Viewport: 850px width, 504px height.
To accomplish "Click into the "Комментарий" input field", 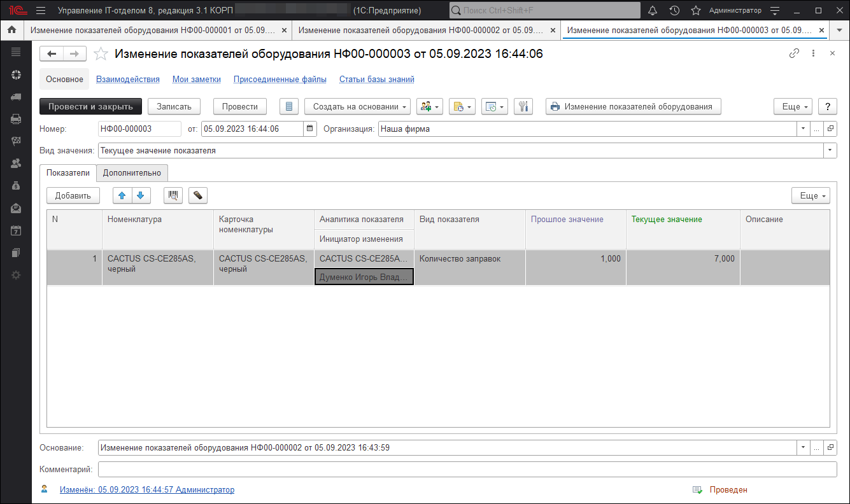I will click(x=467, y=469).
